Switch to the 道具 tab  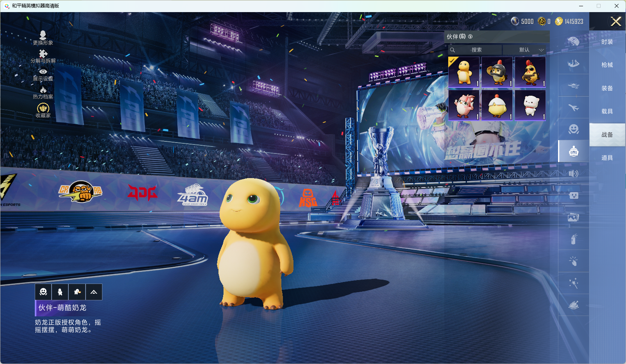point(607,158)
